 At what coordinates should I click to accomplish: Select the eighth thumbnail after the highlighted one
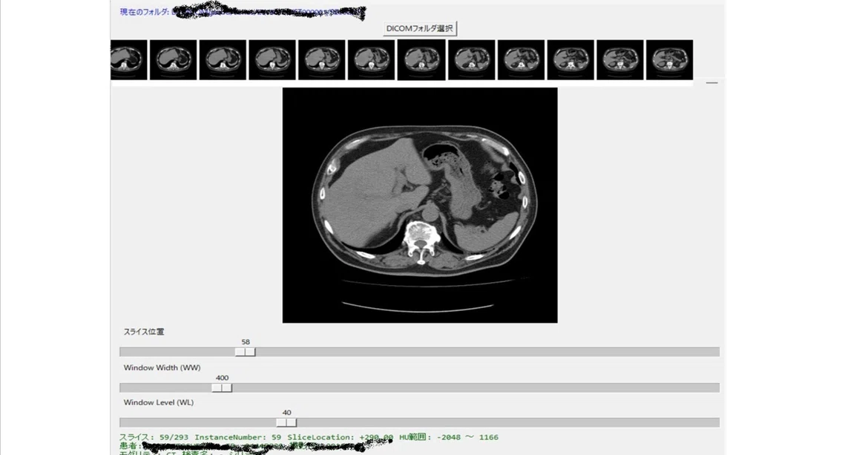(x=472, y=60)
